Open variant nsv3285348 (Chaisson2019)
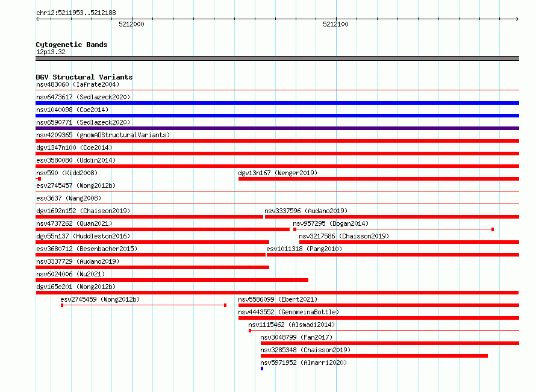 [305, 350]
